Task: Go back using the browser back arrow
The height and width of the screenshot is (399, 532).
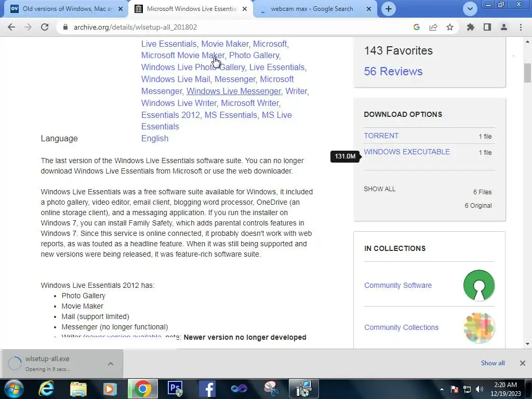Action: click(x=11, y=27)
